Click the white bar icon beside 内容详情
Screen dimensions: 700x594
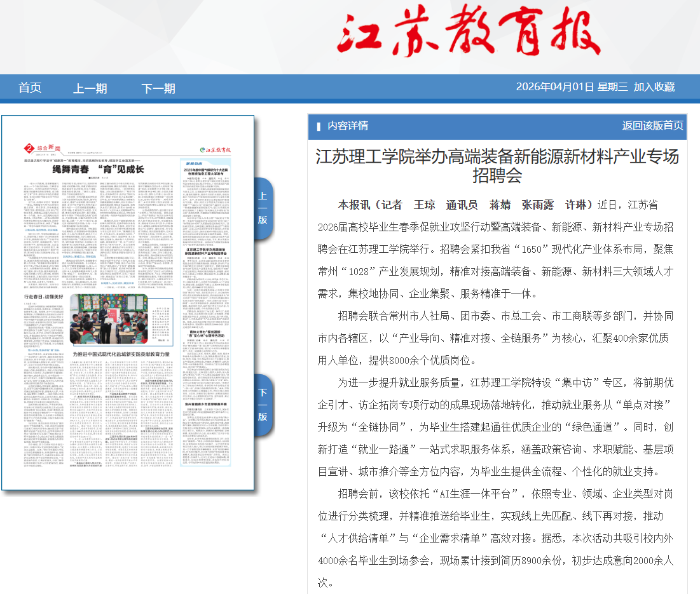(x=319, y=126)
